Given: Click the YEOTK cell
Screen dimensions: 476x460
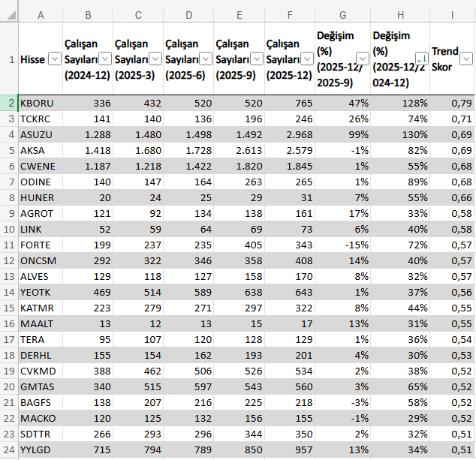Looking at the screenshot, I should click(41, 292).
